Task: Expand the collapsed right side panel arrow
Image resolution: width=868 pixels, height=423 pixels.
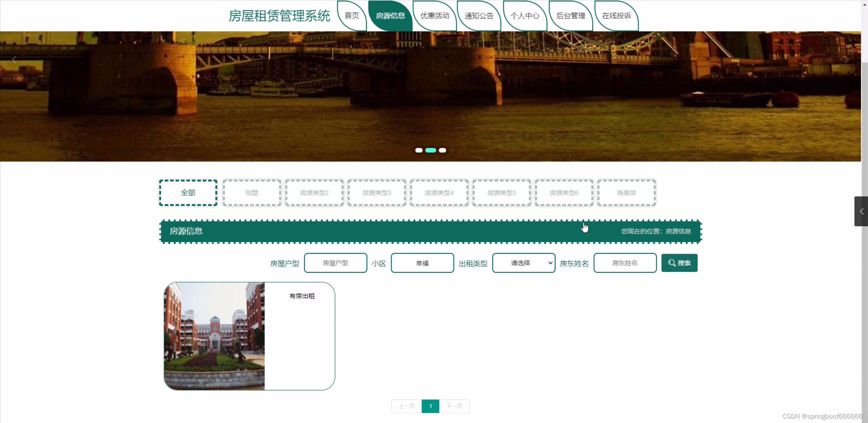Action: click(x=861, y=211)
